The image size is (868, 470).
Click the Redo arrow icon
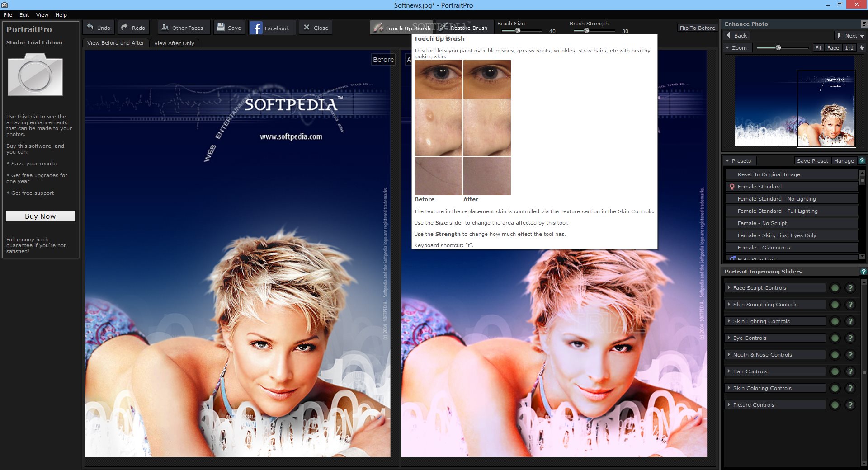125,27
